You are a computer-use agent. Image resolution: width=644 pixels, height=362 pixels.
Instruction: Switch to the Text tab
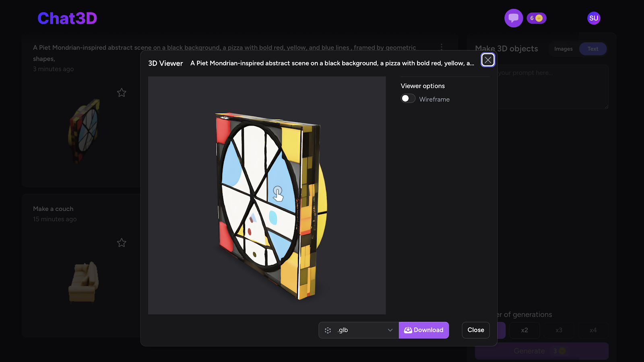click(593, 49)
